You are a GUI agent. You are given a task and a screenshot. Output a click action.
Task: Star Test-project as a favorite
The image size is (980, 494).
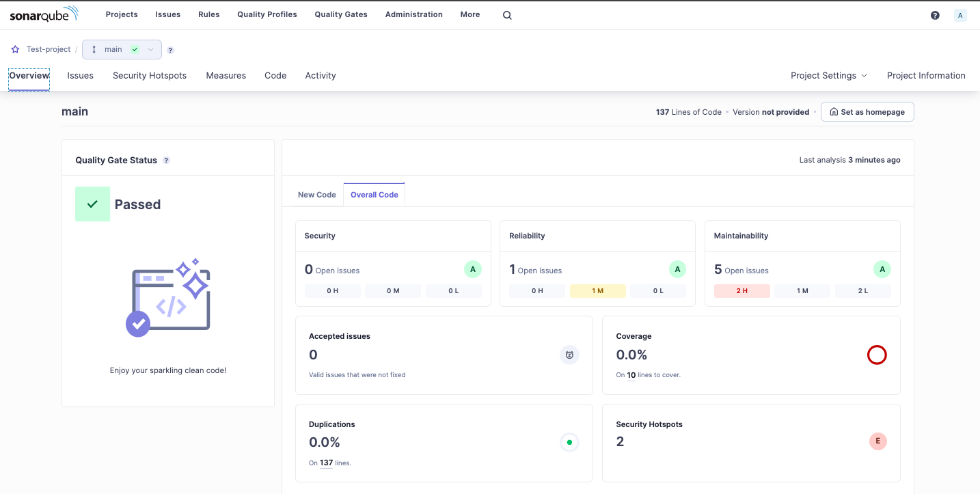click(14, 49)
